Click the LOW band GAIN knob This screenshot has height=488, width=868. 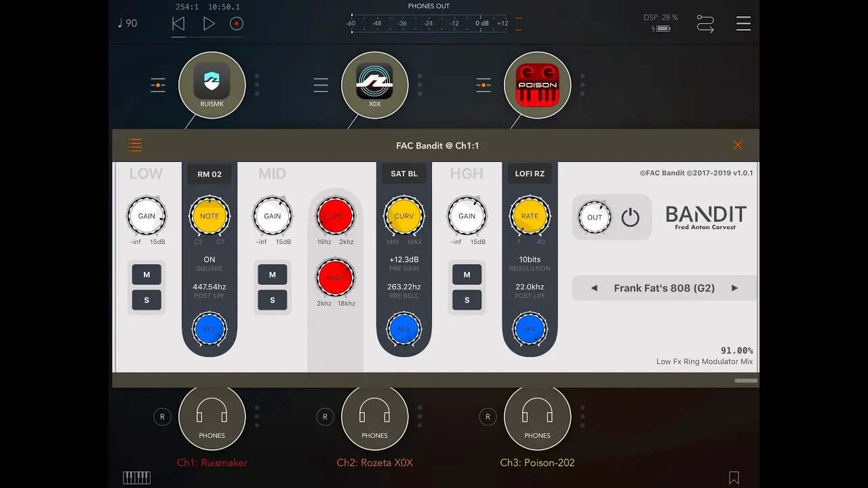146,216
